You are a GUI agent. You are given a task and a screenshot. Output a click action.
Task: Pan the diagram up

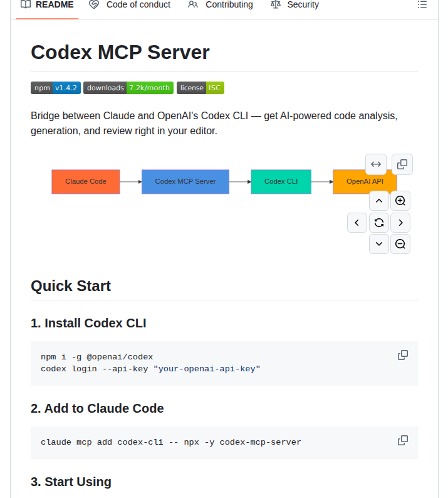pos(379,201)
